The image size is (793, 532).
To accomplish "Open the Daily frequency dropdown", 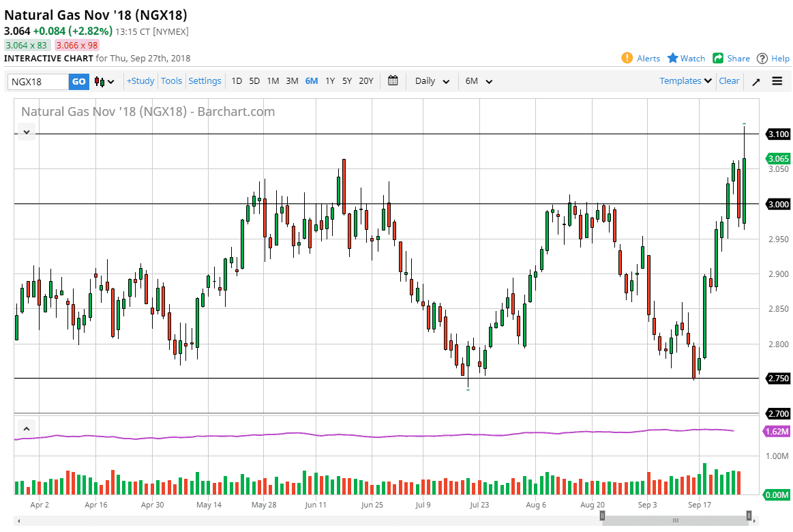I will click(432, 81).
